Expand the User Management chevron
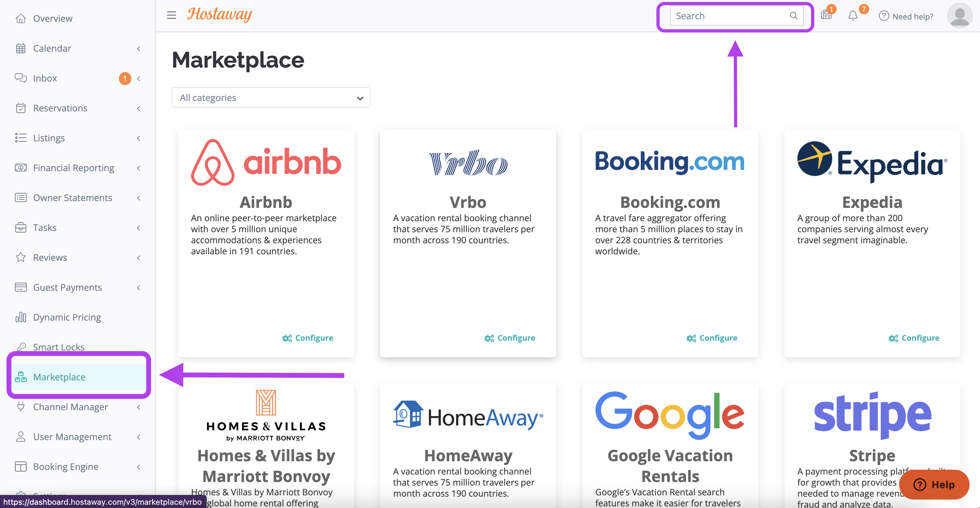The image size is (980, 508). tap(138, 437)
